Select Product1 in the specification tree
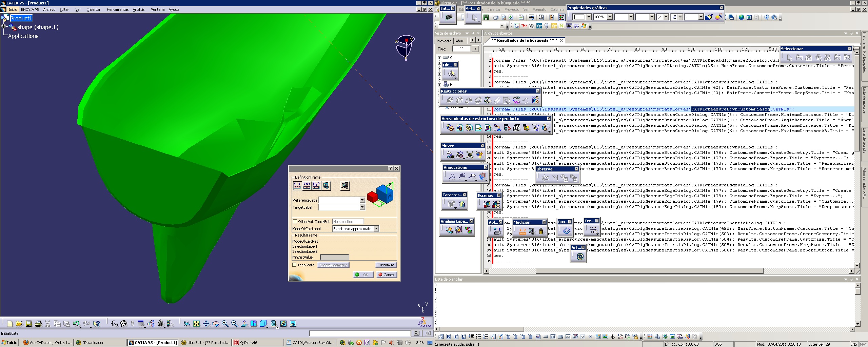Image resolution: width=868 pixels, height=347 pixels. [x=21, y=18]
